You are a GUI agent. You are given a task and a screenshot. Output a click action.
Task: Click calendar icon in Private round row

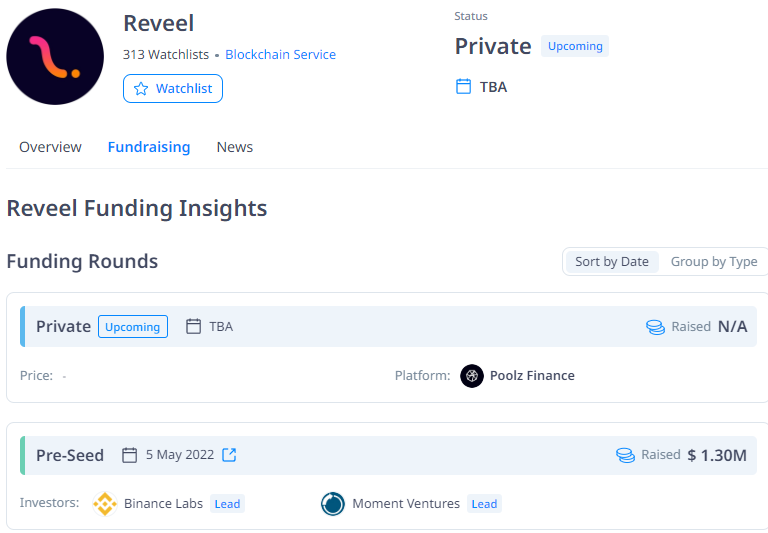click(x=193, y=326)
